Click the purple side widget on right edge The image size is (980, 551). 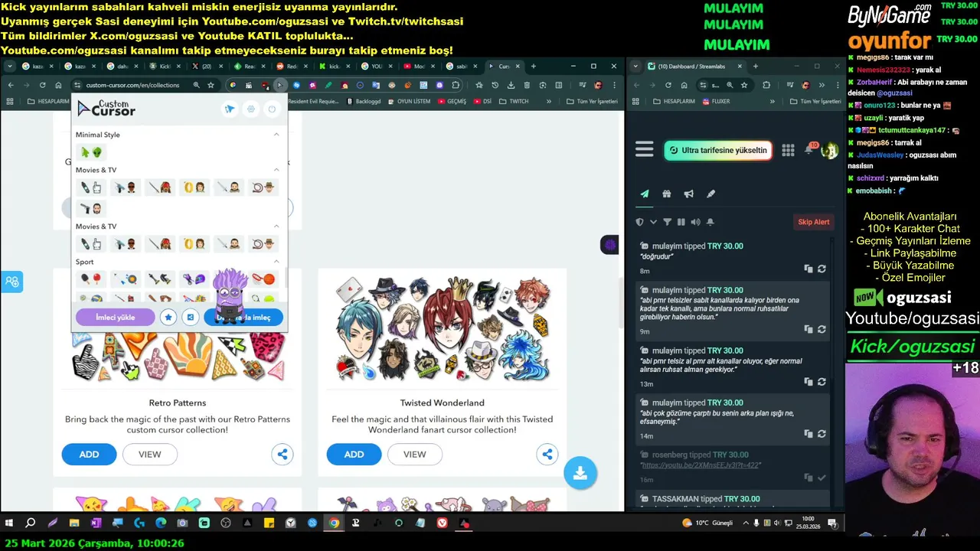609,245
